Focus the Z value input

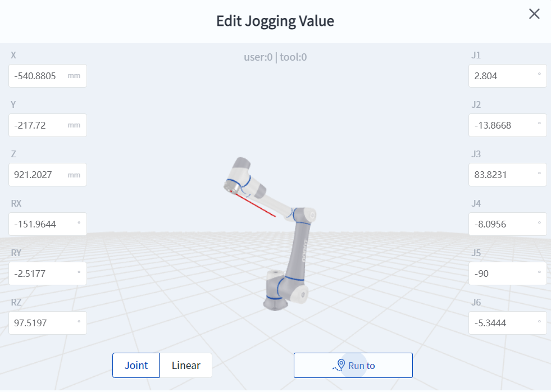pyautogui.click(x=38, y=175)
